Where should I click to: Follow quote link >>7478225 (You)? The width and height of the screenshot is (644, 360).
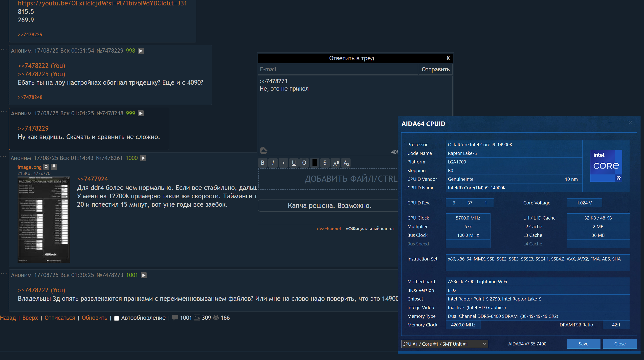pos(42,74)
